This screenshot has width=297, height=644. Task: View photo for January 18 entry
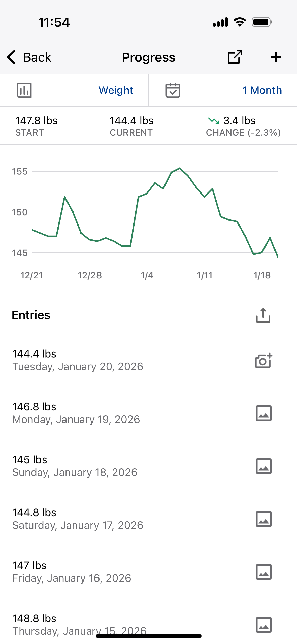263,466
